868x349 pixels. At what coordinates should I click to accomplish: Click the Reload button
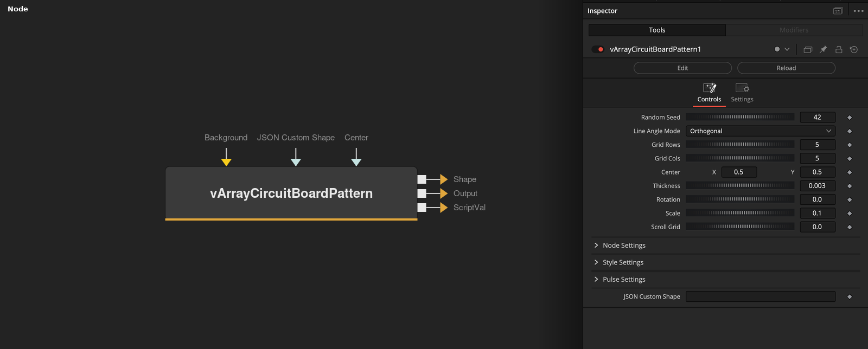coord(786,68)
